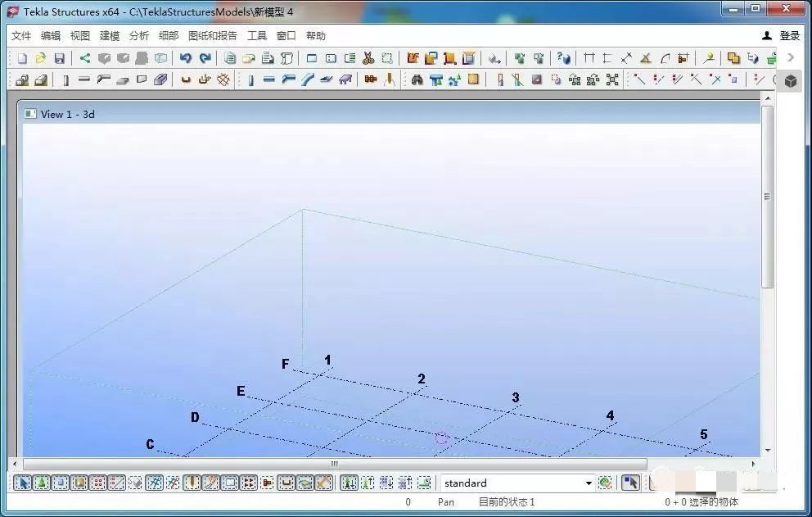Select the Create steel beam tool
The height and width of the screenshot is (517, 812).
[269, 80]
